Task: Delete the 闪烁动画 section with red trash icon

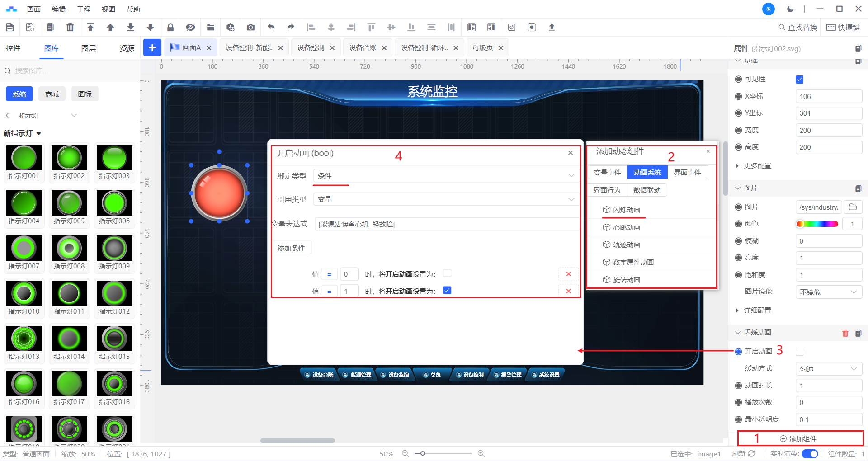Action: (845, 333)
